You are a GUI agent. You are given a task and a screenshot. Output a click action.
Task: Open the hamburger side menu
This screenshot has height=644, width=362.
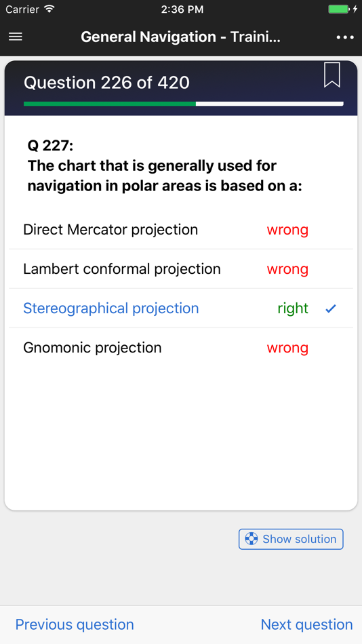(x=16, y=37)
